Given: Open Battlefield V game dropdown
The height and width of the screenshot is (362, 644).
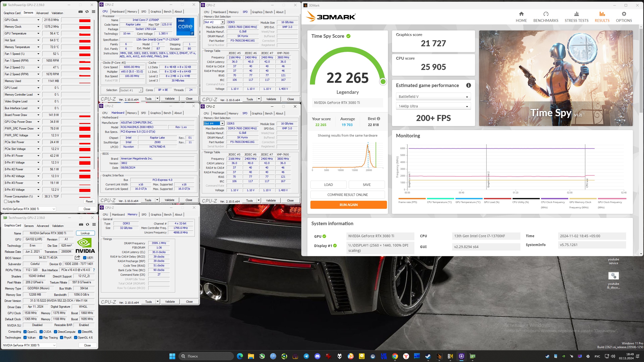Looking at the screenshot, I should pyautogui.click(x=433, y=97).
